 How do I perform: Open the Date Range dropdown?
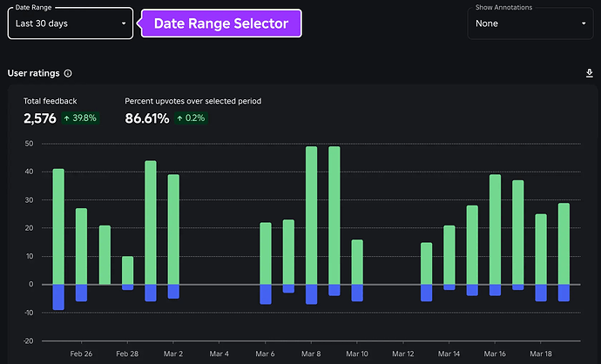click(70, 24)
